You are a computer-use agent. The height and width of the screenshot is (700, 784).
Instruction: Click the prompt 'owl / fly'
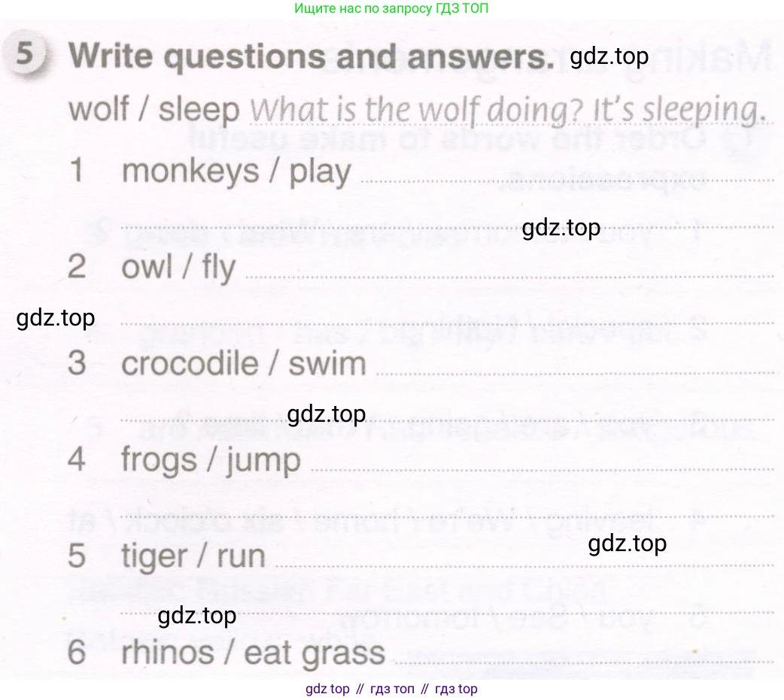pos(178,268)
